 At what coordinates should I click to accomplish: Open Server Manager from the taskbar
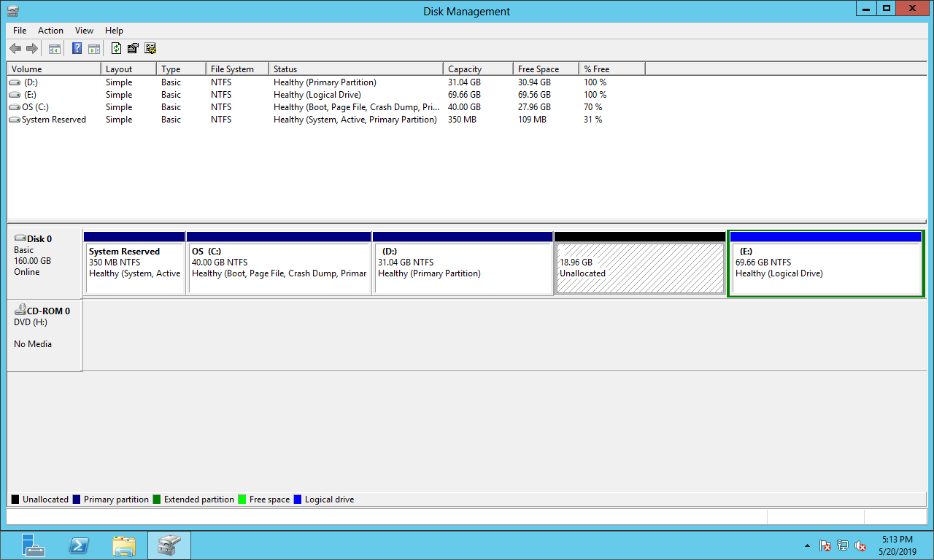(x=33, y=545)
